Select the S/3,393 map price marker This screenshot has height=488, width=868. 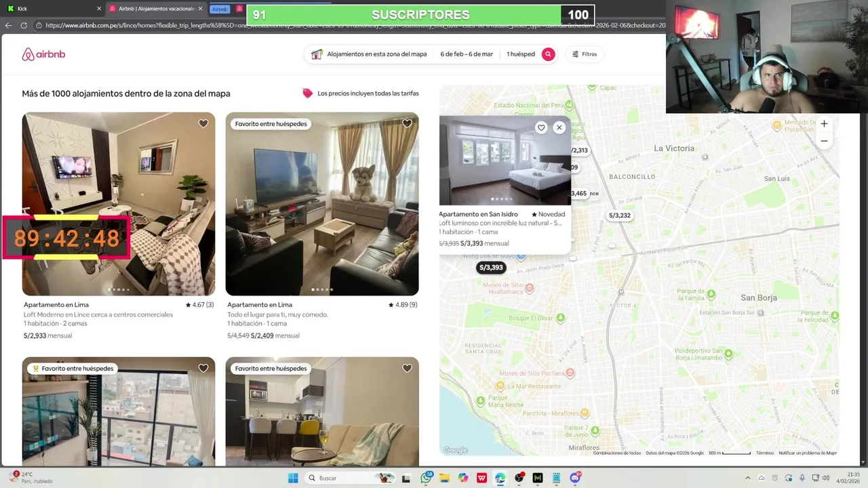491,268
